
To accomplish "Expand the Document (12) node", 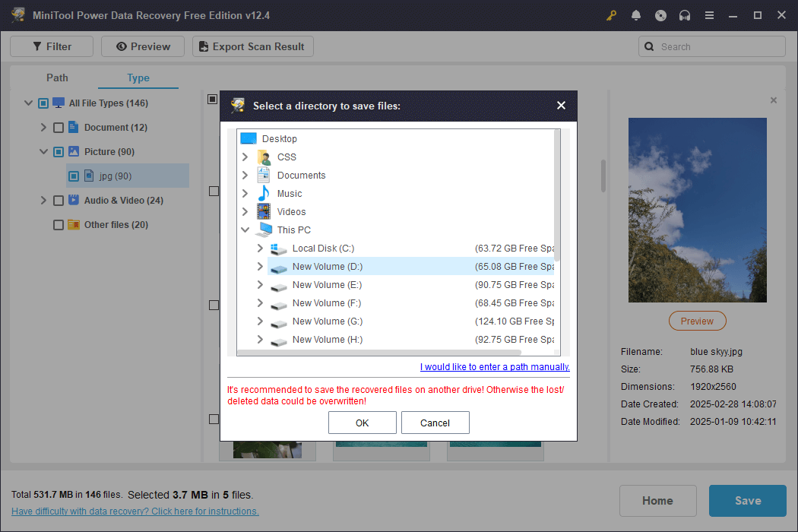I will [43, 127].
